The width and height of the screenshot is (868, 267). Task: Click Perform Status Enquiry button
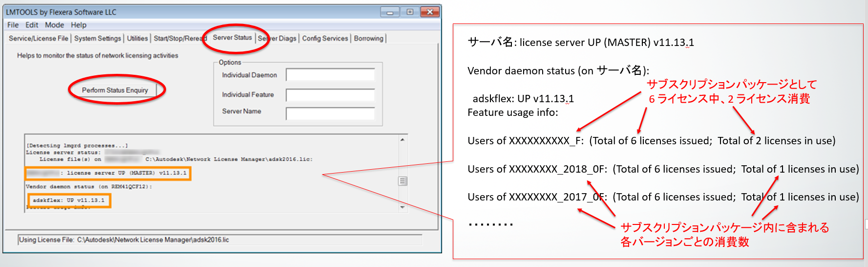(115, 90)
